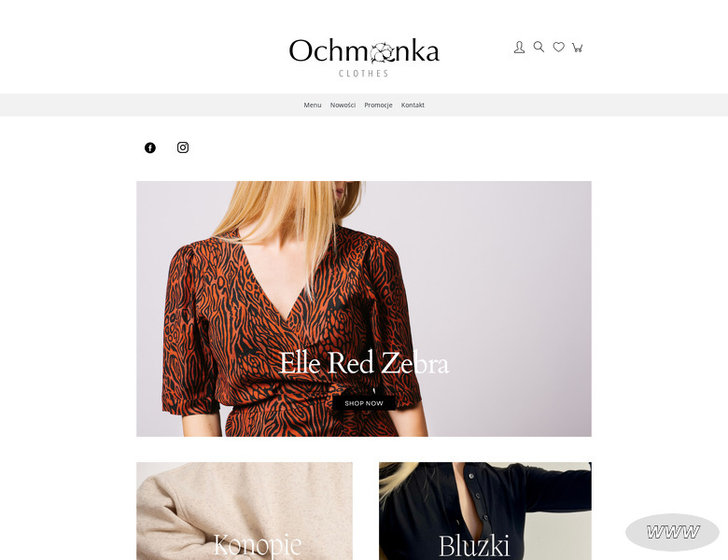Click the magnifying glass search icon

[539, 47]
